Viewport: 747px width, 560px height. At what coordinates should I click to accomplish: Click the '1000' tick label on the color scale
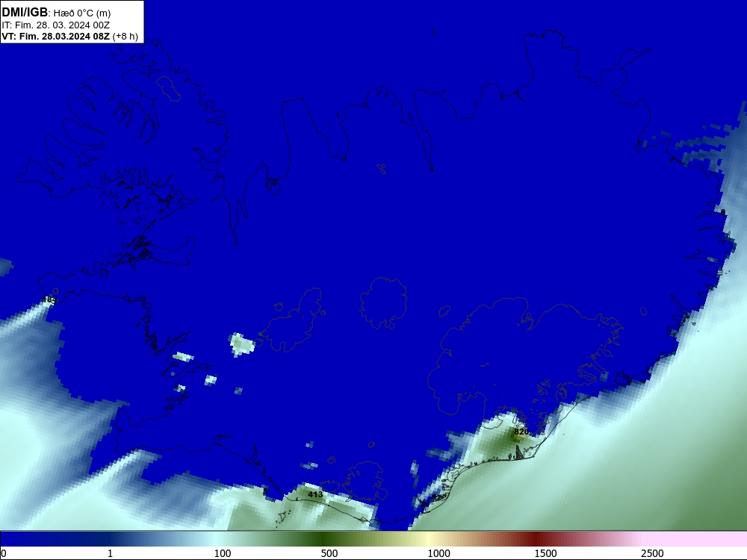tap(438, 553)
